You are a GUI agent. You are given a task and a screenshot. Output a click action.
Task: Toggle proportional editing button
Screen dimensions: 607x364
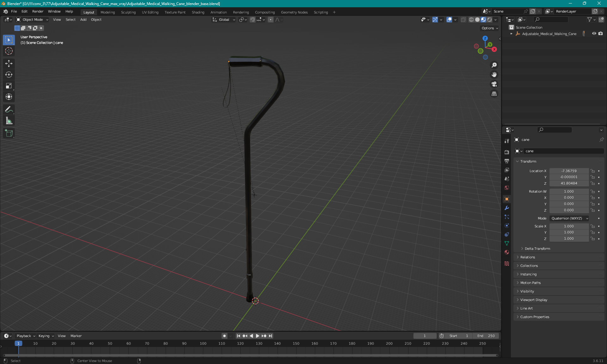click(x=270, y=20)
